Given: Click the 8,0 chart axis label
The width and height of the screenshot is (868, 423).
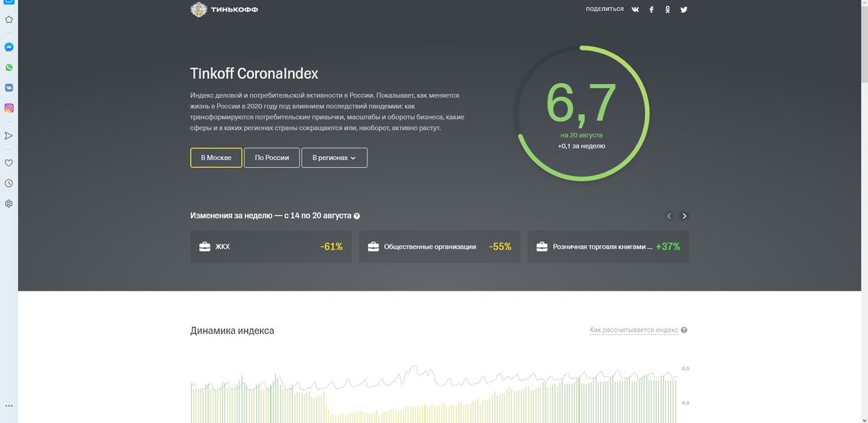Looking at the screenshot, I should point(685,369).
